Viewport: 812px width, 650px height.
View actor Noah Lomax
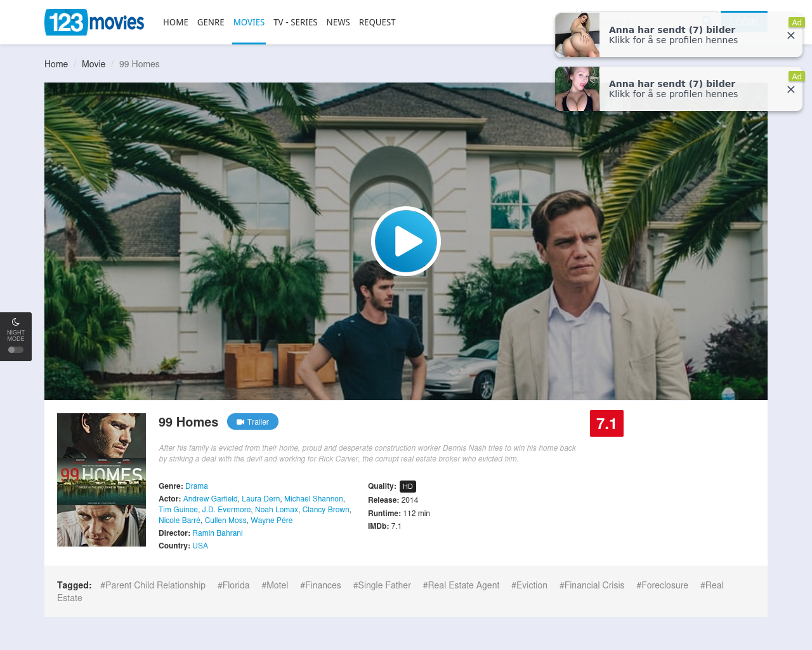pyautogui.click(x=277, y=510)
